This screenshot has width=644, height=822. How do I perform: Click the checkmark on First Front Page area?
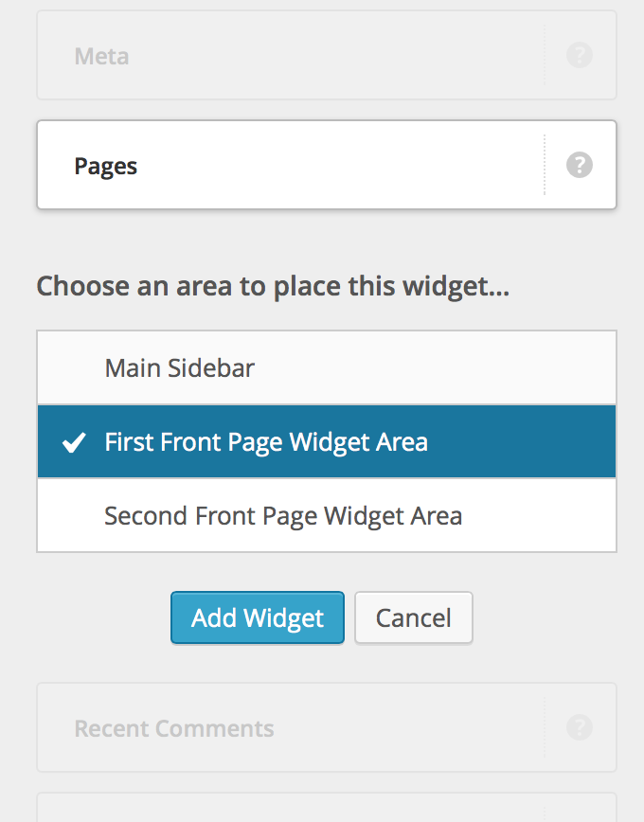[74, 441]
